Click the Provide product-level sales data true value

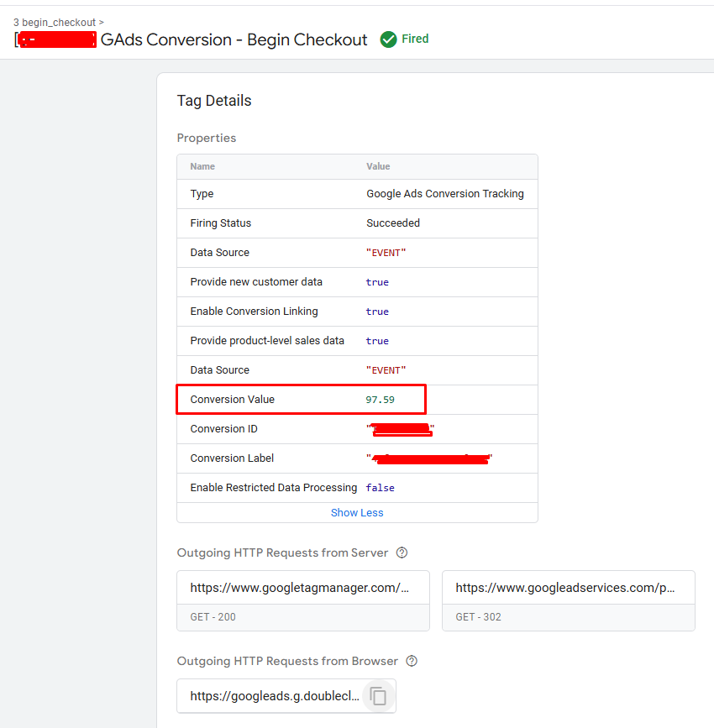click(x=377, y=341)
